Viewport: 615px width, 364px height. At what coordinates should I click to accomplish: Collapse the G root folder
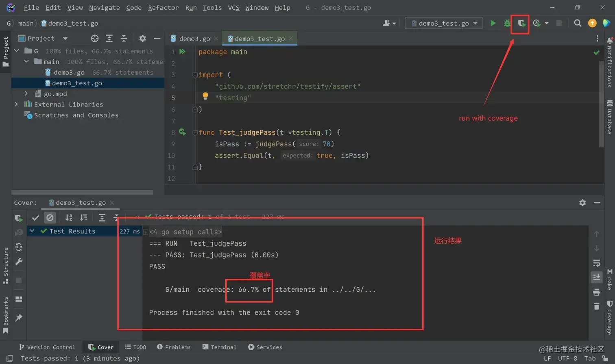(17, 51)
